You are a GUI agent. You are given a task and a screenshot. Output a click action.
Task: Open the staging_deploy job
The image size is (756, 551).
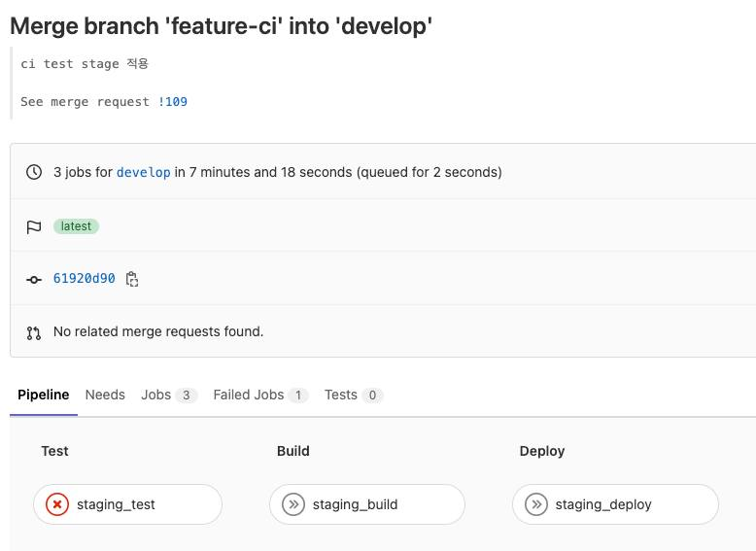coord(603,504)
